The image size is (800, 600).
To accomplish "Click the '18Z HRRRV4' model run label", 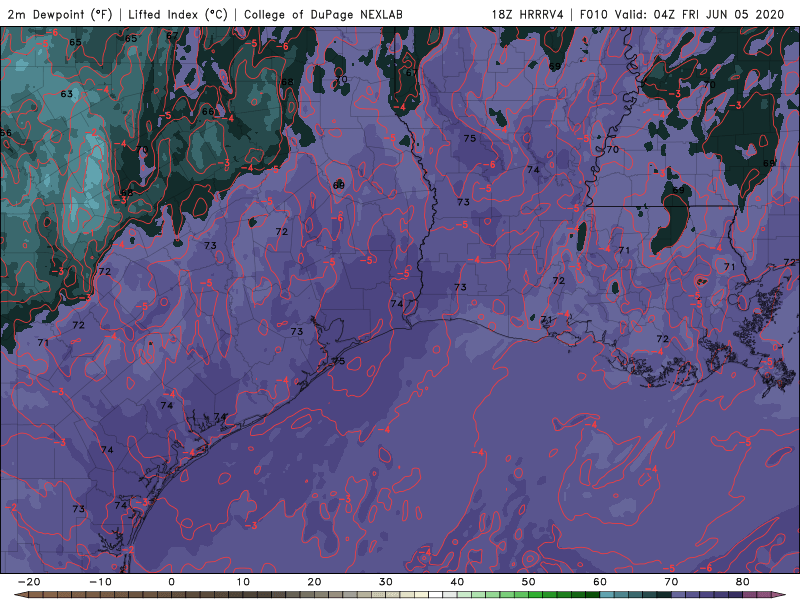I will [528, 14].
